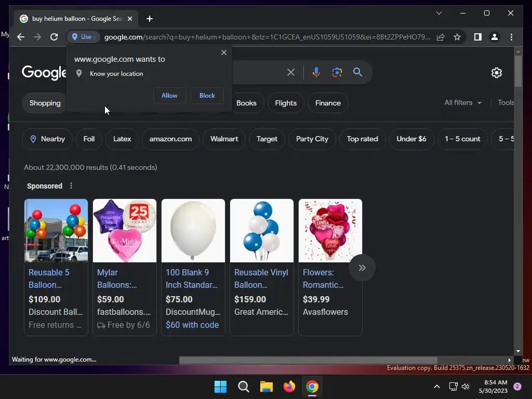Dismiss the location permission popup
532x399 pixels.
coord(223,52)
